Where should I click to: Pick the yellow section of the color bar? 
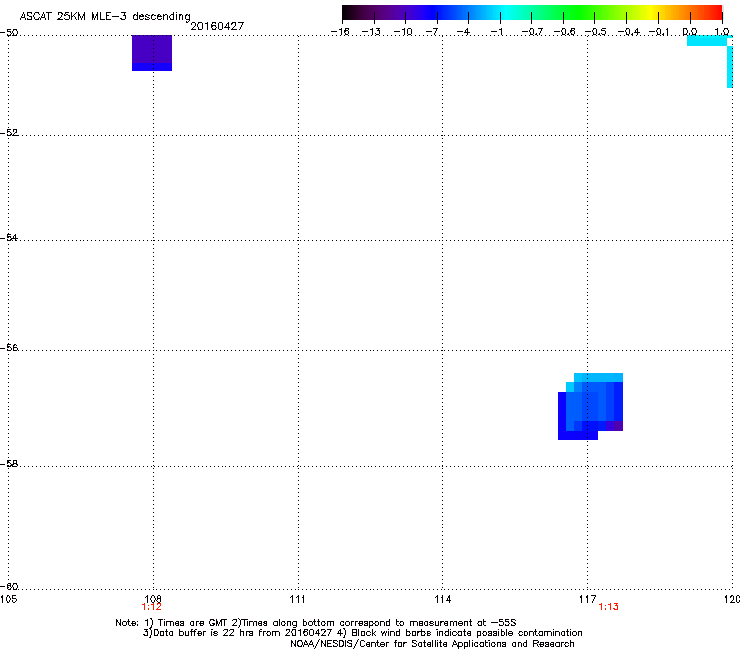tap(652, 12)
